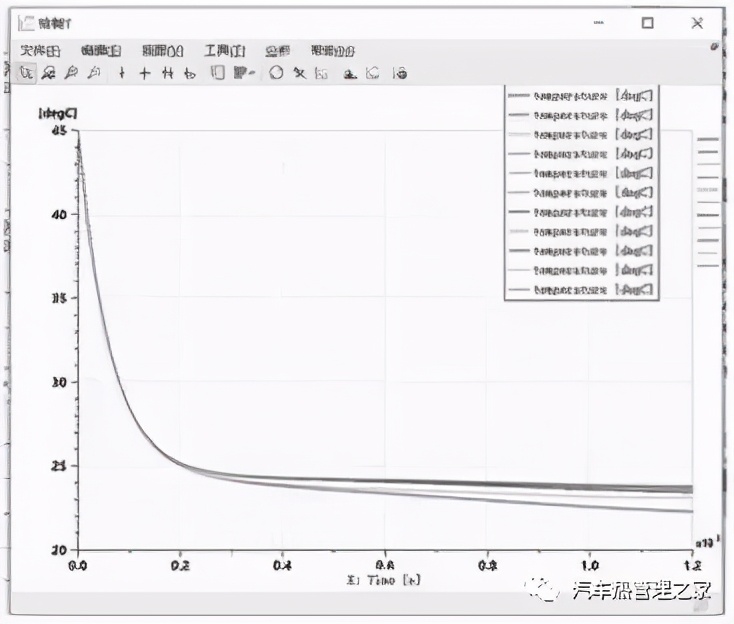
Task: Select the seventh legend entry with dark line
Action: point(580,212)
